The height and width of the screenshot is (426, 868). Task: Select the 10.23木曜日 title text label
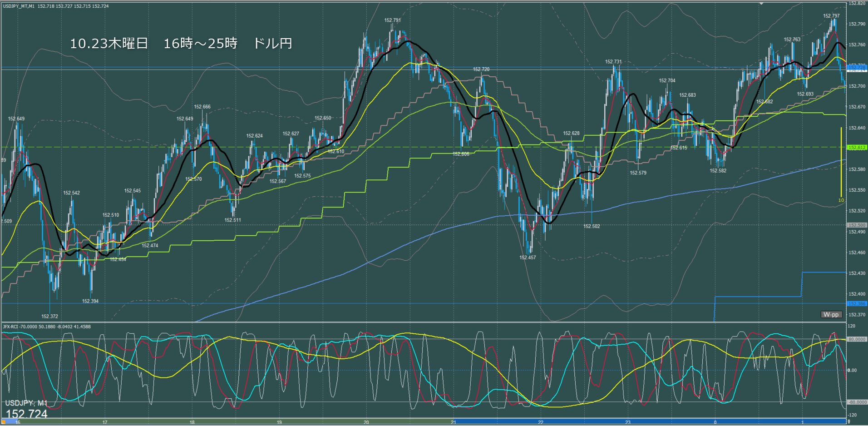(181, 44)
